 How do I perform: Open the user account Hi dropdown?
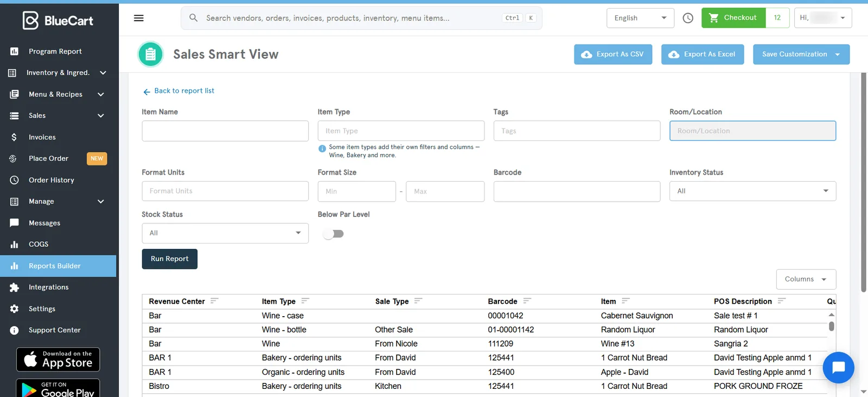[x=823, y=18]
